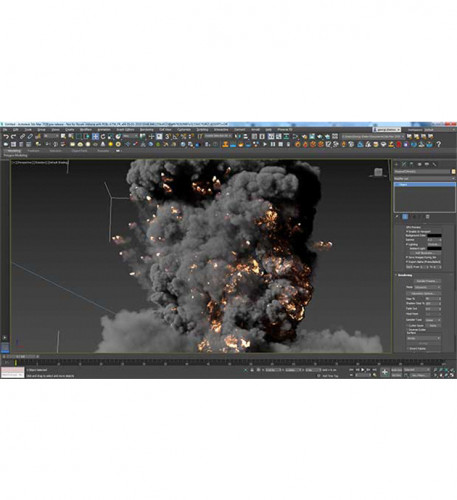457x500 pixels.
Task: Click Remove modifier trash icon
Action: [x=427, y=217]
